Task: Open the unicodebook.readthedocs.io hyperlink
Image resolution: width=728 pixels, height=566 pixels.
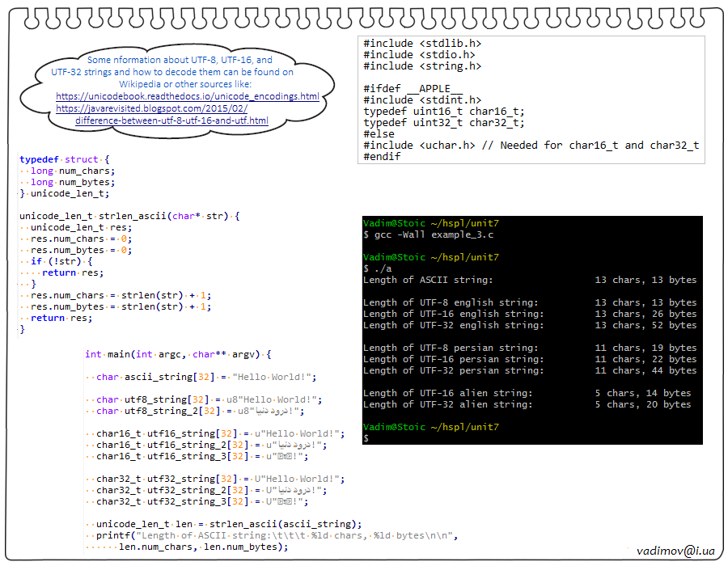Action: 188,96
